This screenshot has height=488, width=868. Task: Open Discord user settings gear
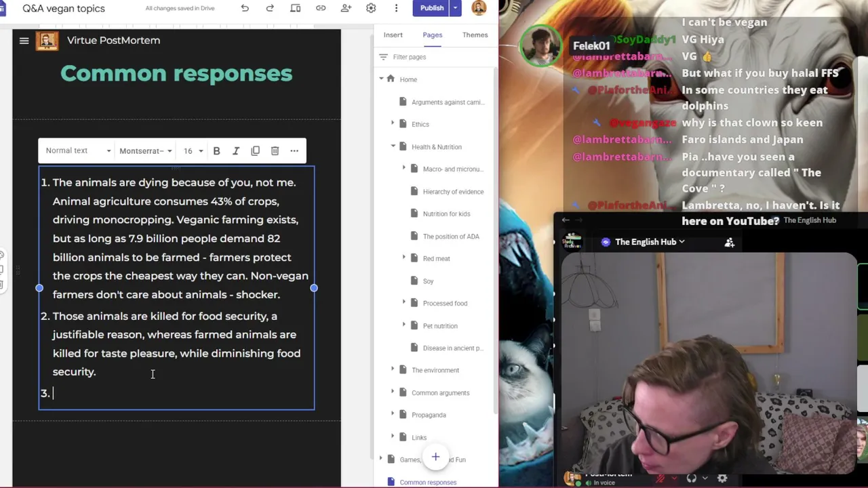[x=722, y=479]
